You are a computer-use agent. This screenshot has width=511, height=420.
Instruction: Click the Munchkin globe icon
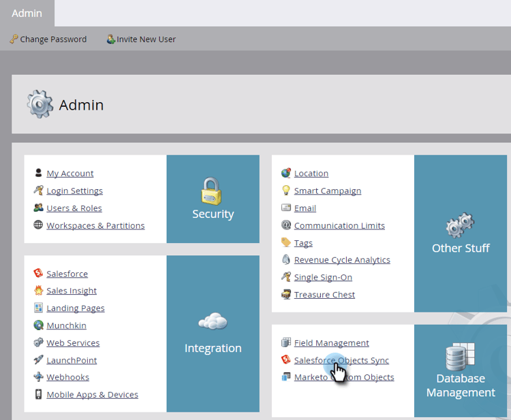38,325
